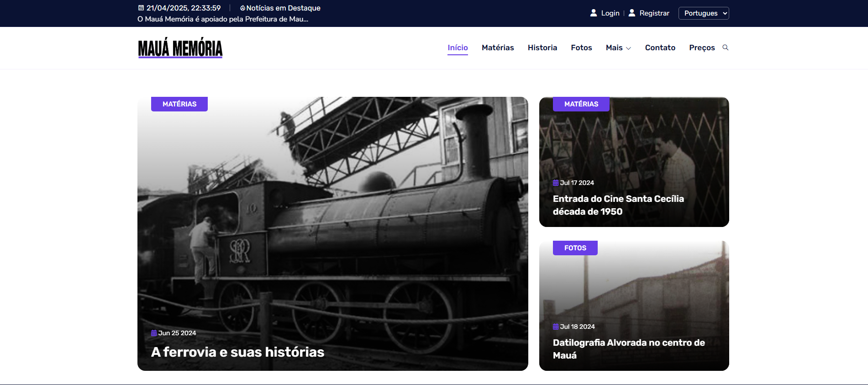Open the Matérias menu item

(x=498, y=47)
